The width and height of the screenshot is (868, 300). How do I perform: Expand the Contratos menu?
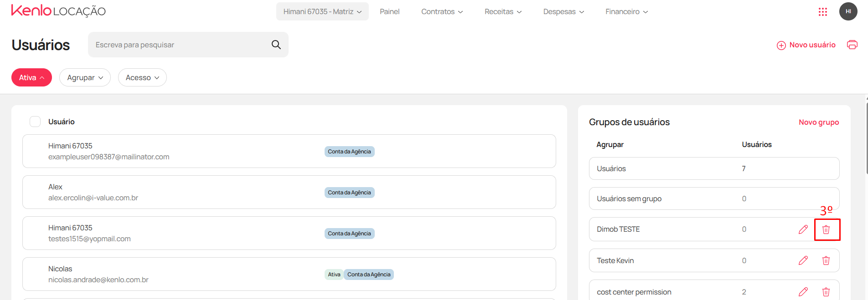click(x=442, y=11)
